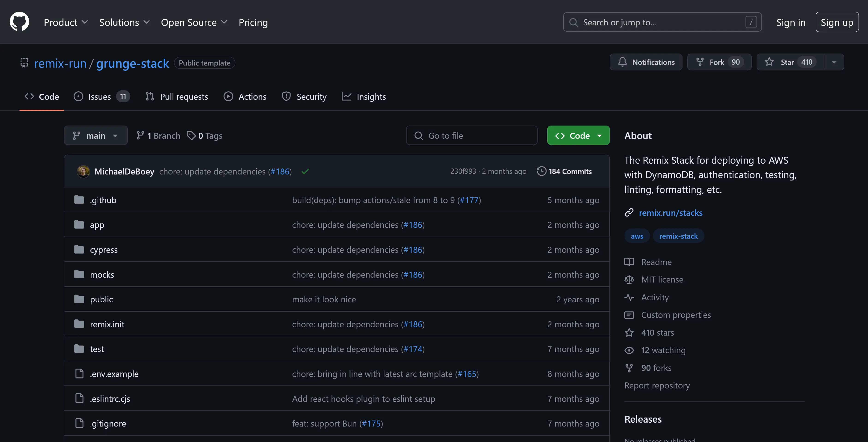The width and height of the screenshot is (868, 442).
Task: Open the Open Source dropdown
Action: coord(194,22)
